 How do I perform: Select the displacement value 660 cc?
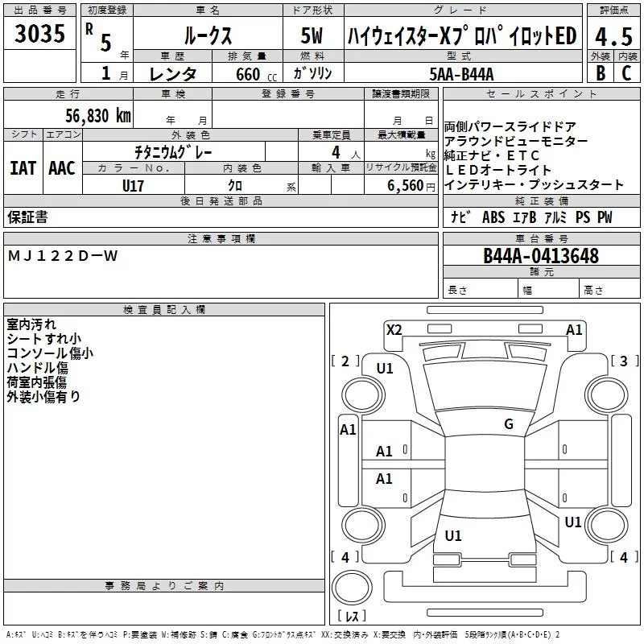pos(257,74)
